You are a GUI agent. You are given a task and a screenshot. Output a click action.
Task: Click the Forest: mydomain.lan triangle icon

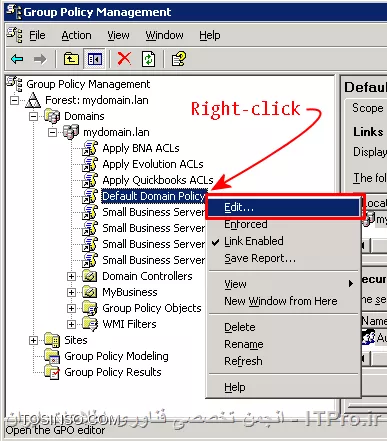click(33, 100)
